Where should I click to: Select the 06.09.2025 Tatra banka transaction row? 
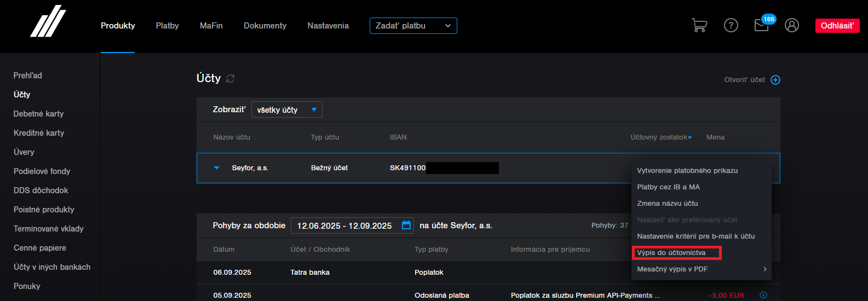click(x=488, y=273)
